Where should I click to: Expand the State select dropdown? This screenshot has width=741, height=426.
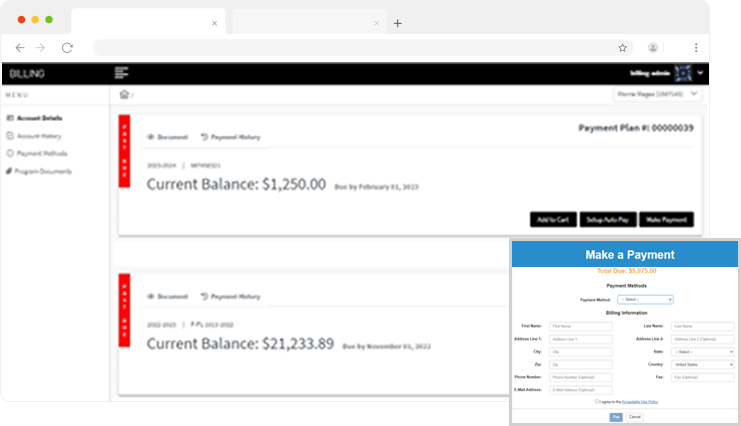(x=703, y=352)
